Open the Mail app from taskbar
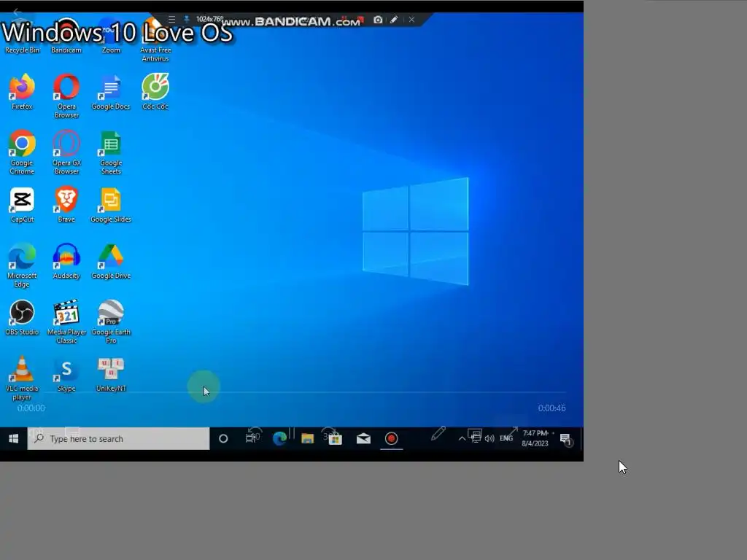Viewport: 747px width, 560px height. (x=363, y=438)
